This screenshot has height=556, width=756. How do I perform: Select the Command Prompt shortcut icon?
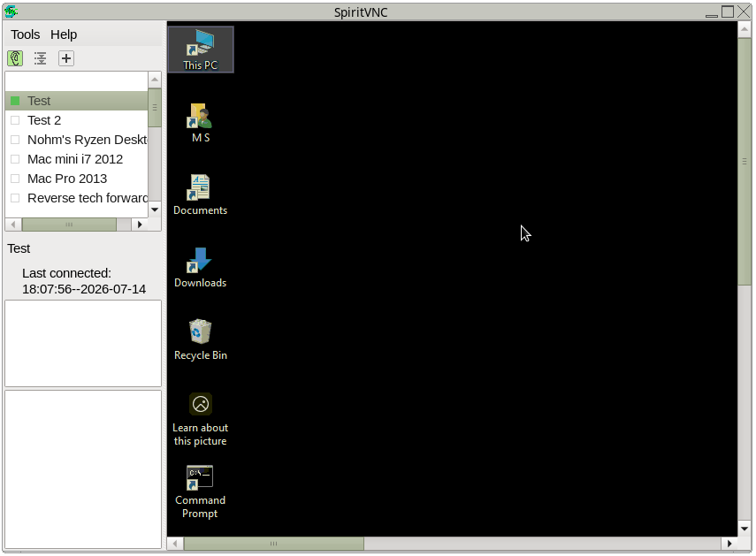click(201, 492)
